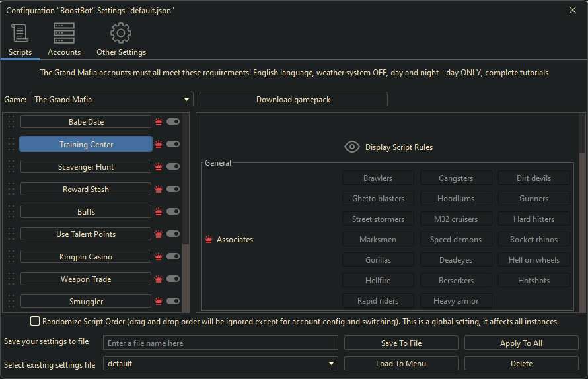Click the crown icon beside Associates
This screenshot has width=588, height=379.
pos(209,240)
